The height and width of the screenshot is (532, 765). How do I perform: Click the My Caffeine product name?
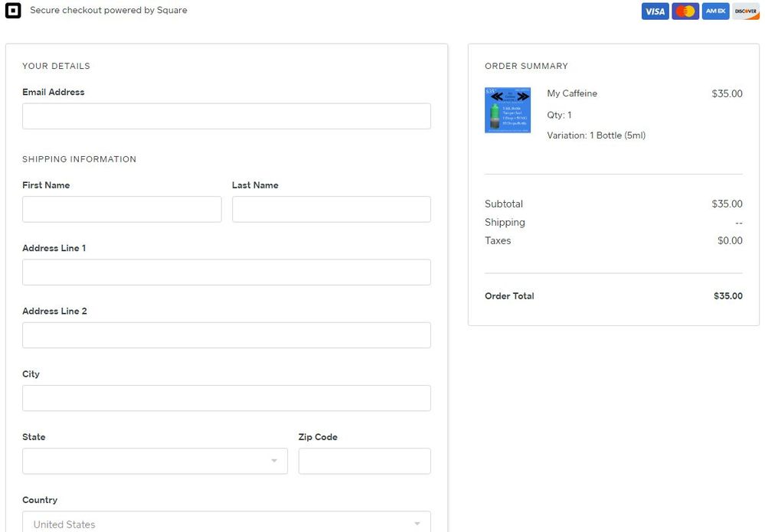[572, 93]
